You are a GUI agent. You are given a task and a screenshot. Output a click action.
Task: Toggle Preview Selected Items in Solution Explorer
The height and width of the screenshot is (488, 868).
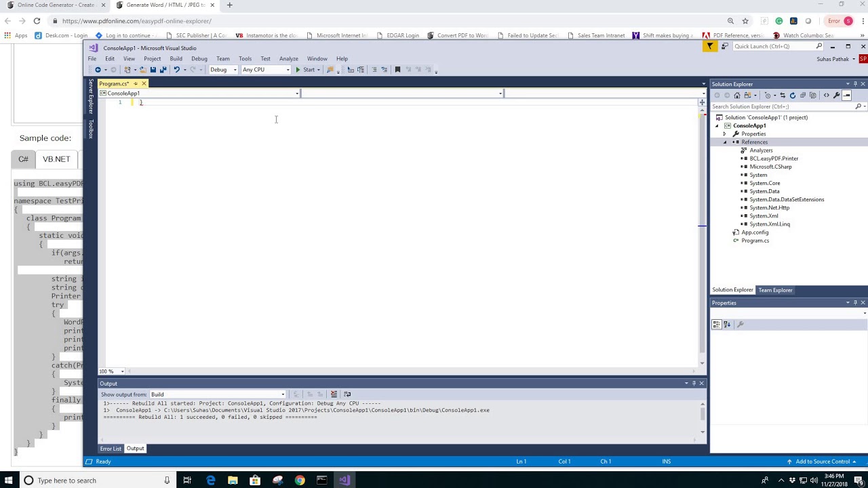(x=846, y=95)
